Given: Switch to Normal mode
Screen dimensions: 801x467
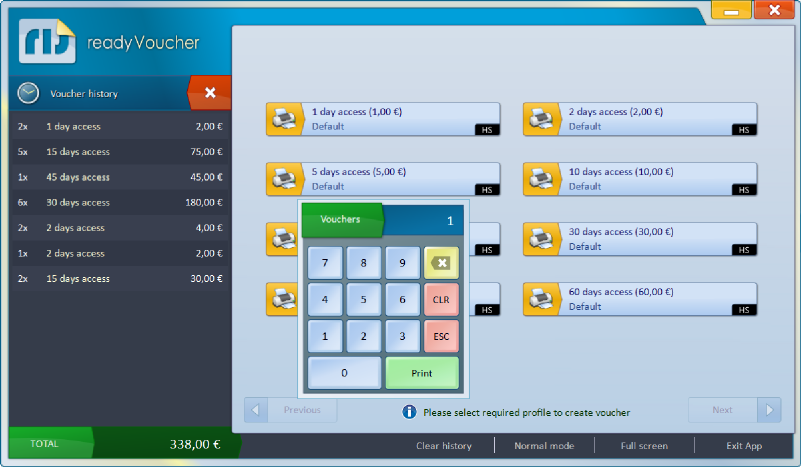Looking at the screenshot, I should click(544, 446).
